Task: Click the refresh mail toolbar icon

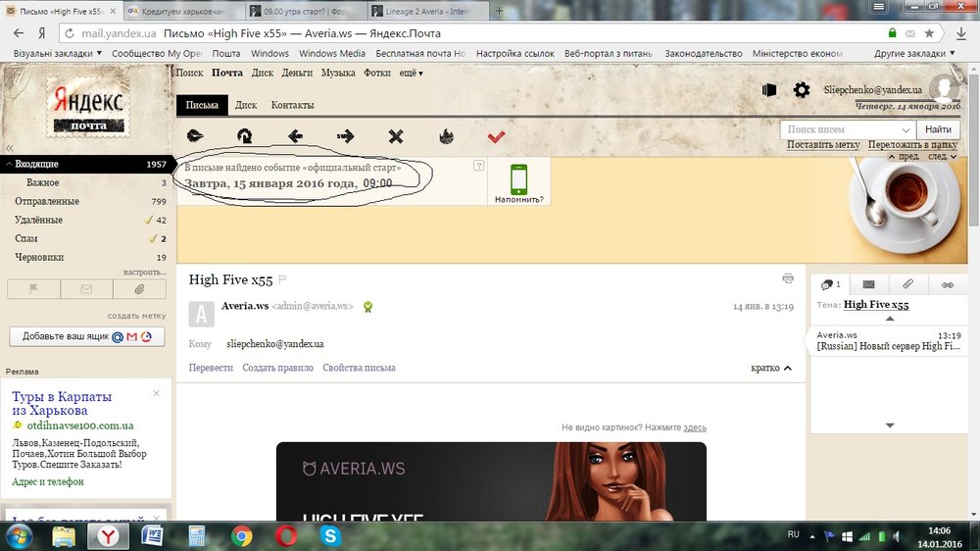Action: point(244,136)
